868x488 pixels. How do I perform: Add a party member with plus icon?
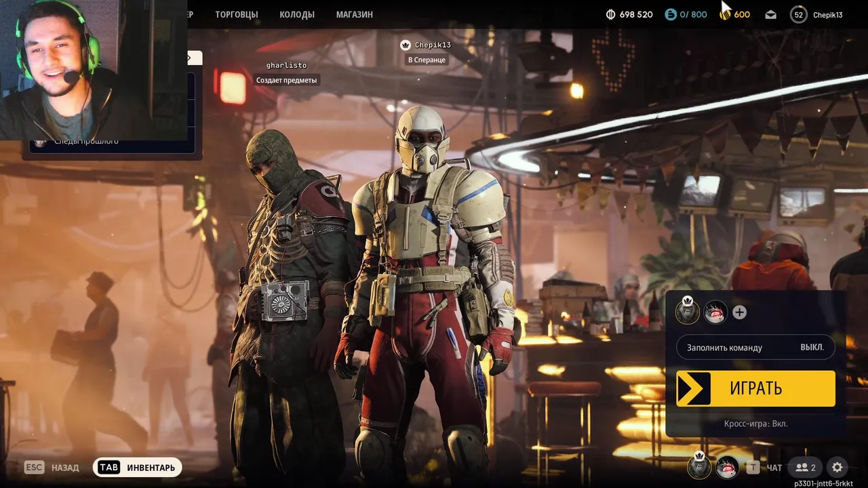tap(740, 312)
